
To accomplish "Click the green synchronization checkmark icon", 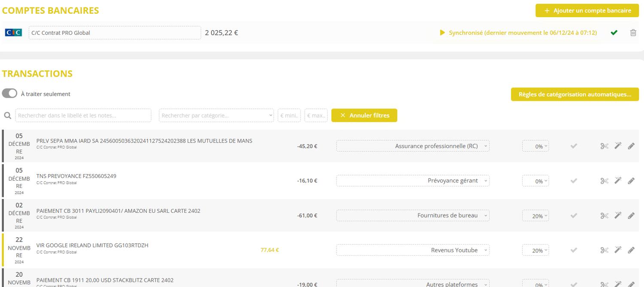I will (x=614, y=33).
